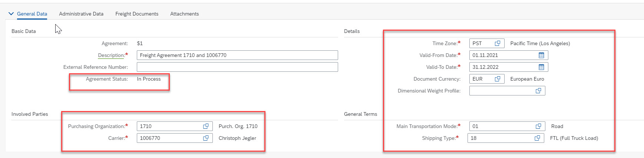This screenshot has height=158, width=644.
Task: Open value help for Document Currency
Action: tap(498, 79)
